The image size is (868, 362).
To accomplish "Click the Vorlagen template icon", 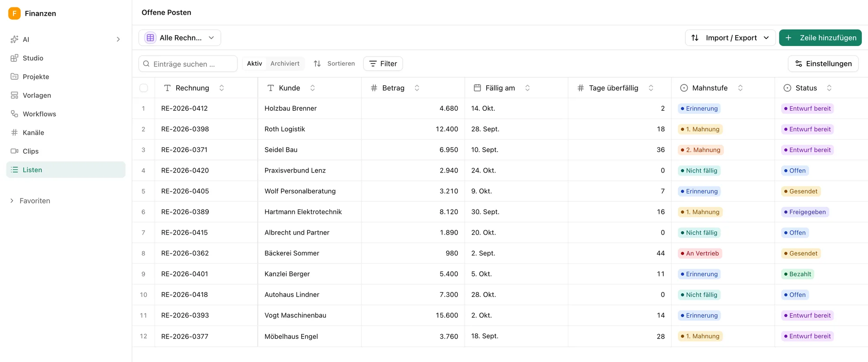I will coord(14,96).
